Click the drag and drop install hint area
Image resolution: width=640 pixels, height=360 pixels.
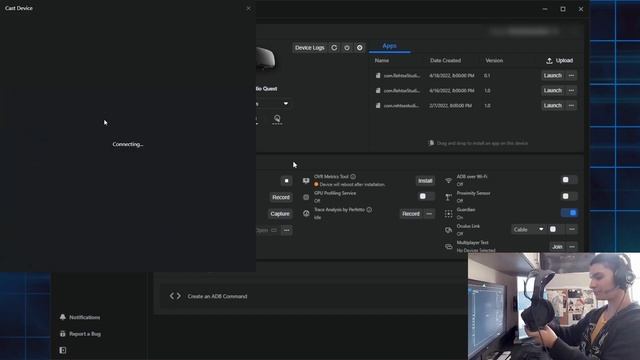point(478,143)
